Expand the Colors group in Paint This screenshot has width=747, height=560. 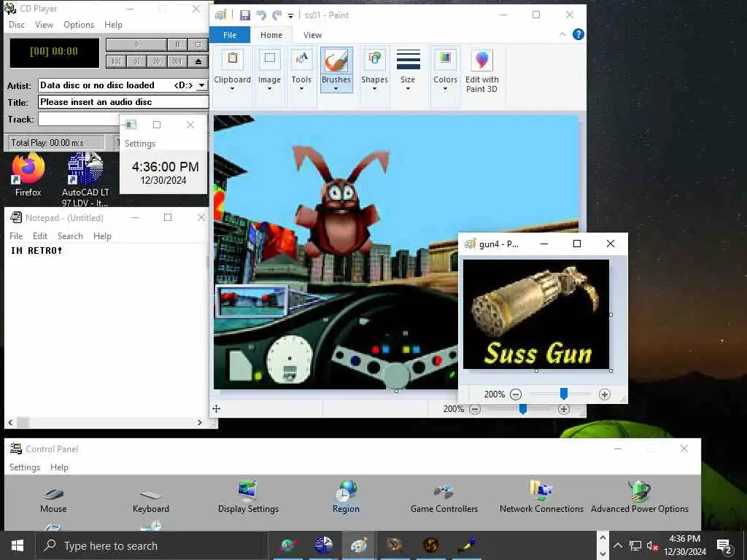coord(446,70)
